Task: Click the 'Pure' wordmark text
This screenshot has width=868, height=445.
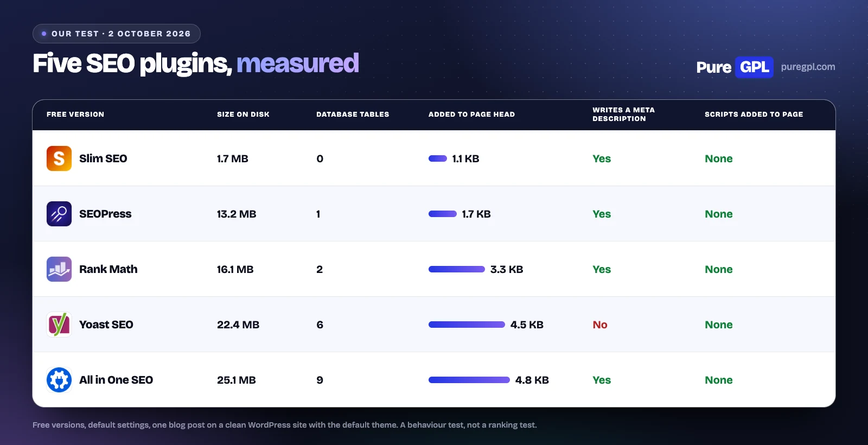Action: coord(714,67)
